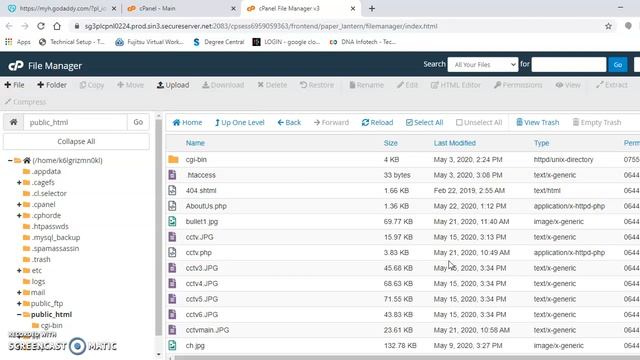
Task: Click the Restore toolbar button
Action: 317,85
